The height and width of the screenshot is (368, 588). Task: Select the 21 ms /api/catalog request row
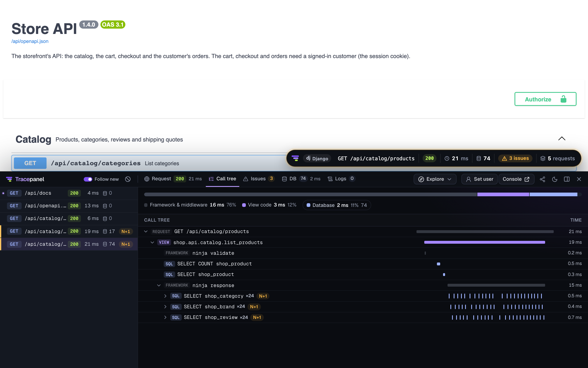[x=69, y=244]
